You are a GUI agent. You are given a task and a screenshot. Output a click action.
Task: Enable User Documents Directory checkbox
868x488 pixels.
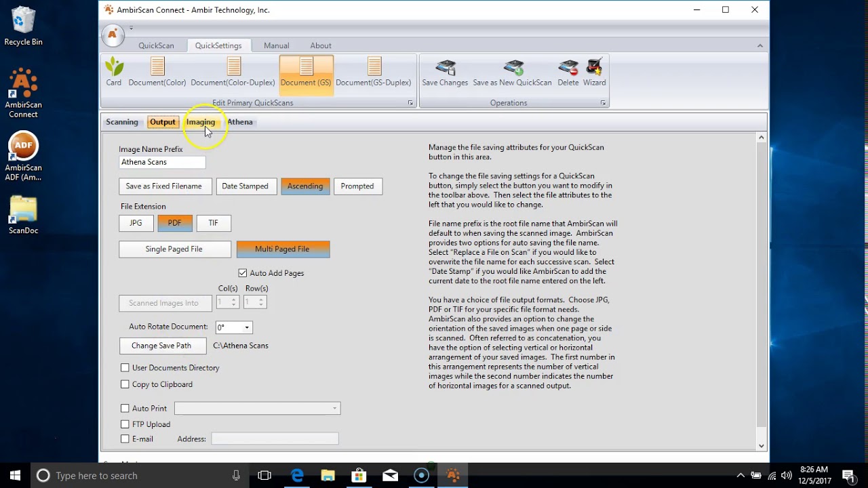click(x=125, y=368)
